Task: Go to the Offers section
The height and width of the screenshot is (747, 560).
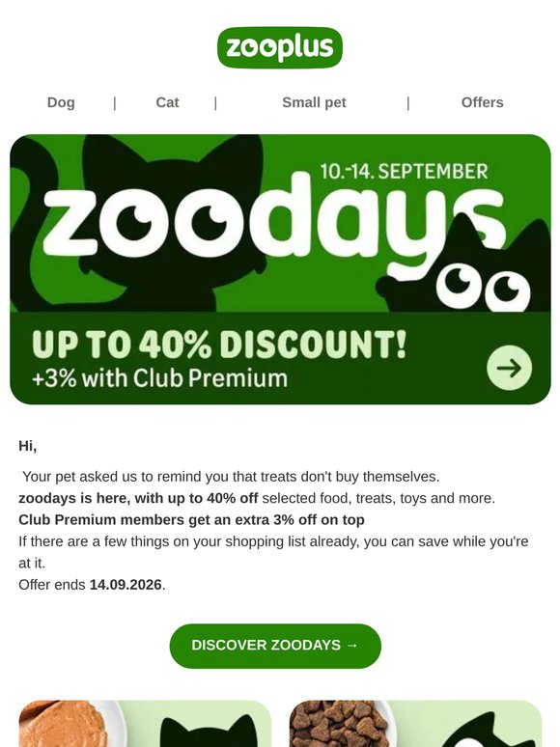Action: pos(483,102)
